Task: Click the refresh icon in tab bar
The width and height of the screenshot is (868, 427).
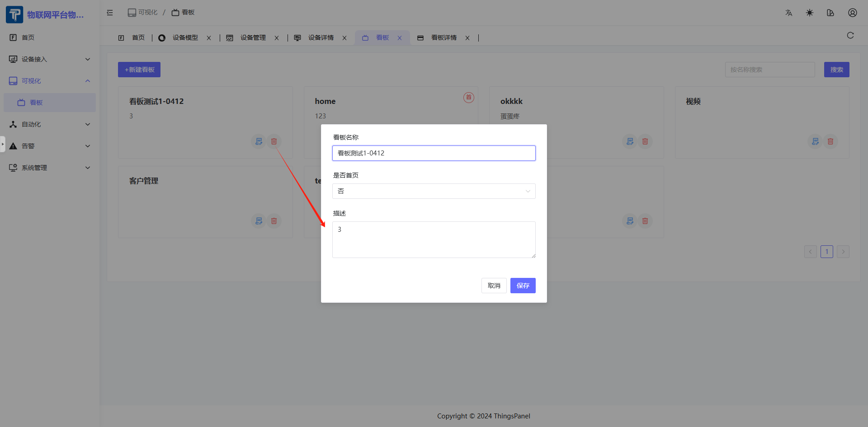Action: tap(850, 36)
